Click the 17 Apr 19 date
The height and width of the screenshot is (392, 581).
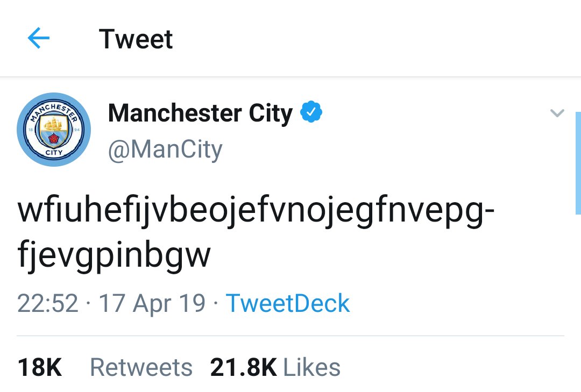152,303
